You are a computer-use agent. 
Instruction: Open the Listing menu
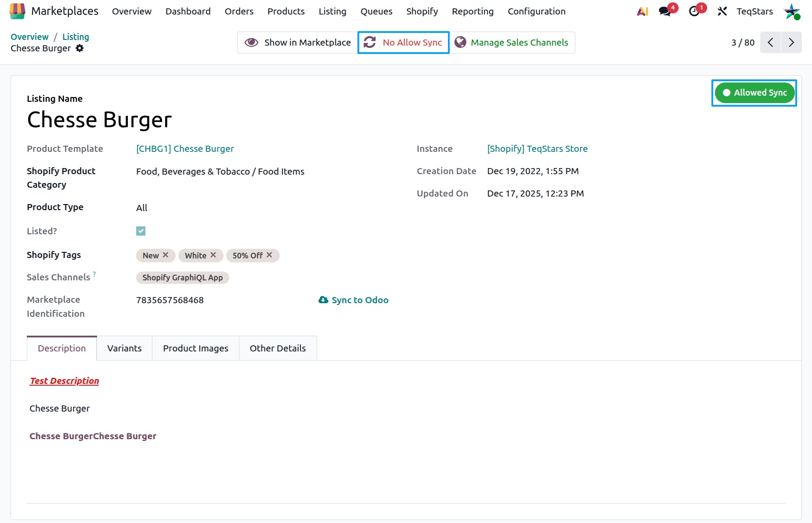332,11
